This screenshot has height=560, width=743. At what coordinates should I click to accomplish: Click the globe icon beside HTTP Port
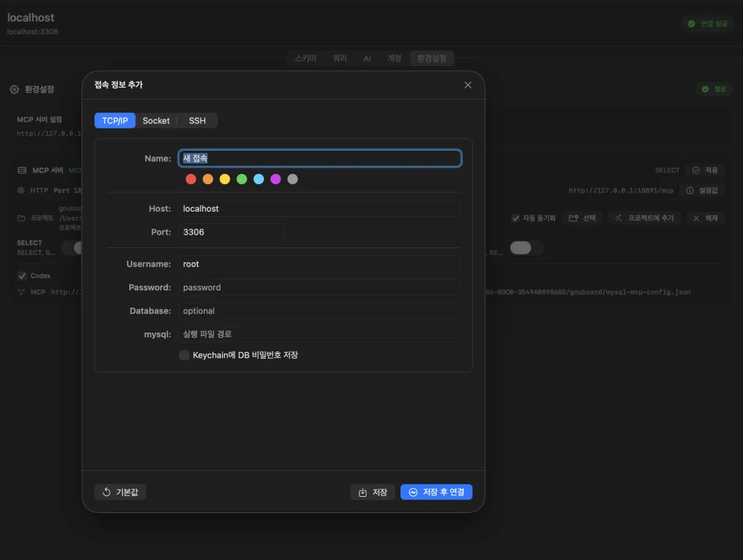(21, 190)
